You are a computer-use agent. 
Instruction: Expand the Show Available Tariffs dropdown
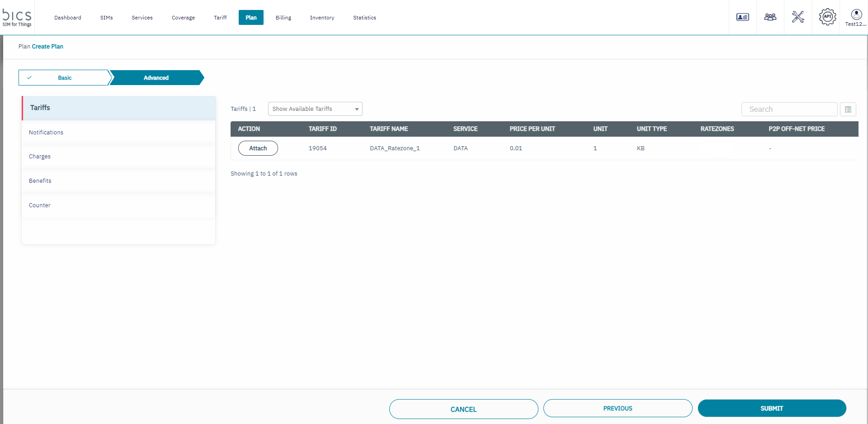click(315, 109)
